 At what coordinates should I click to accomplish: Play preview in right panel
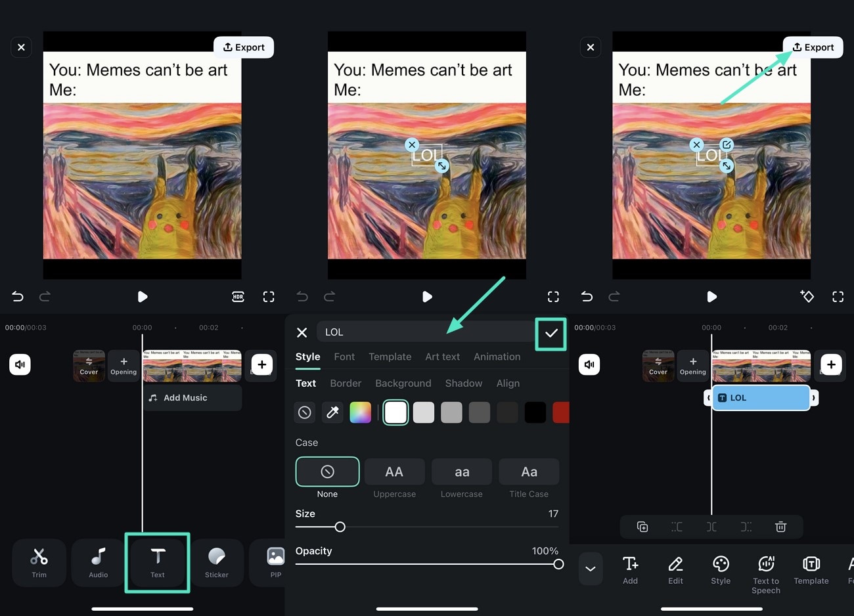[x=711, y=297]
